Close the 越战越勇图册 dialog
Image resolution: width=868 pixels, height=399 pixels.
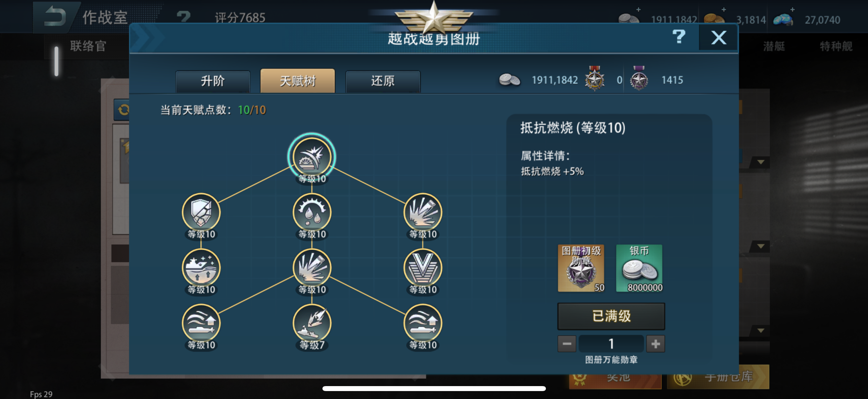718,37
